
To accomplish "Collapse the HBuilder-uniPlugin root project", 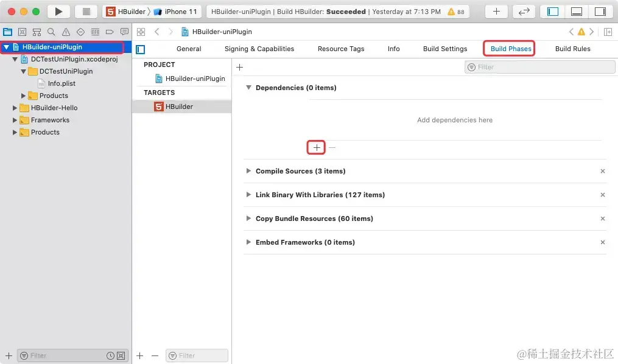I will (6, 47).
